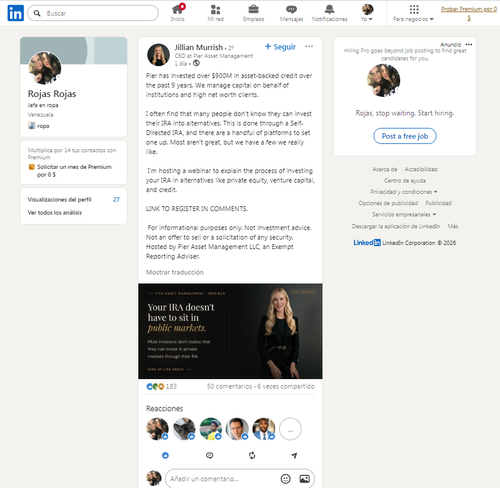The image size is (500, 488).
Task: Open Ver todos los análisis
Action: point(55,212)
